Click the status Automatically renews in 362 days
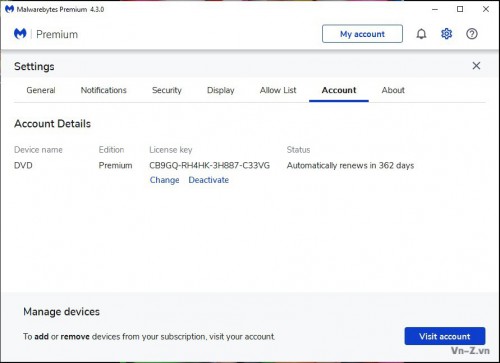The width and height of the screenshot is (500, 363). pos(350,165)
